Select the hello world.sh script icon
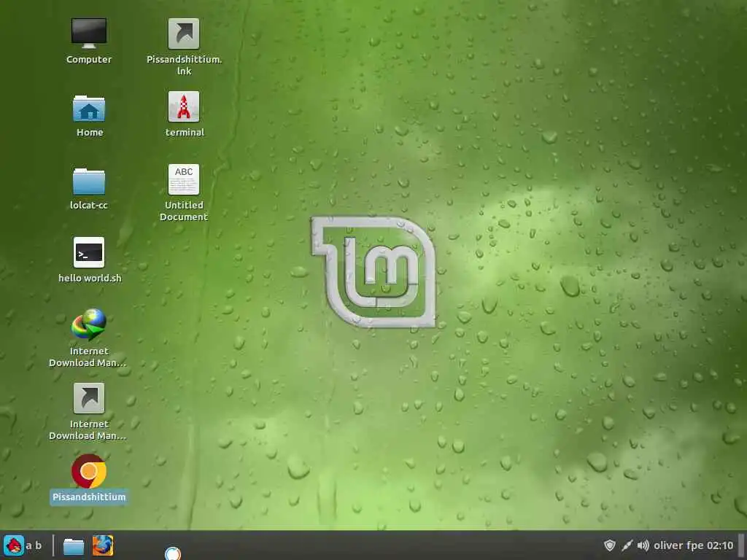The width and height of the screenshot is (747, 560). (89, 252)
